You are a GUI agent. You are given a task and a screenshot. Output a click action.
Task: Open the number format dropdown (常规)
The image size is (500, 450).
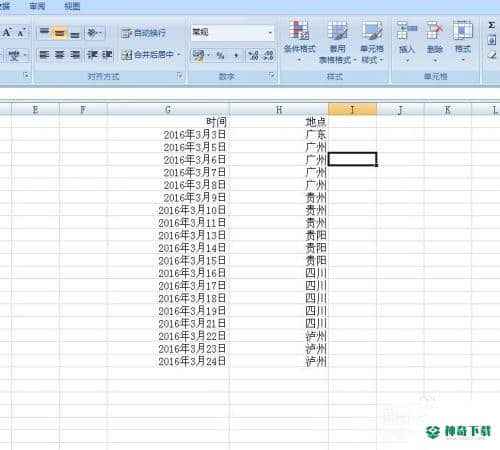pyautogui.click(x=232, y=33)
